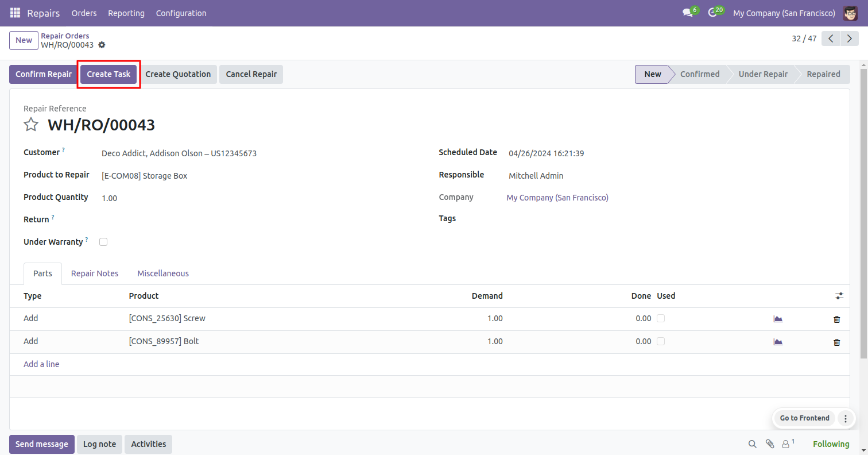Tick the Used checkbox for Bolt
868x455 pixels.
[661, 341]
